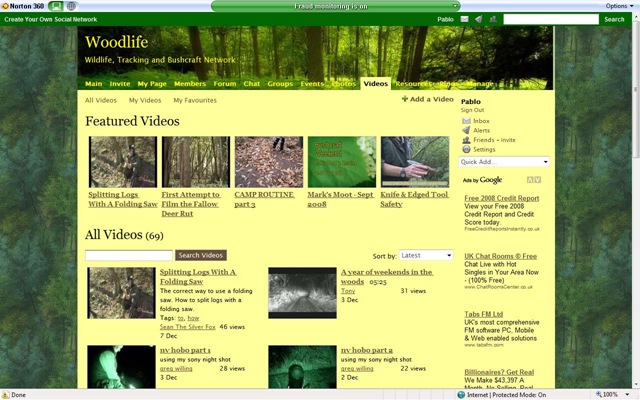
Task: Open the Events tab
Action: [312, 84]
